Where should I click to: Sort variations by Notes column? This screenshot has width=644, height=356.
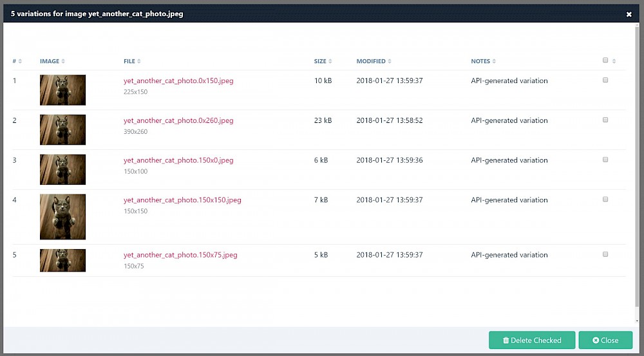pos(483,61)
